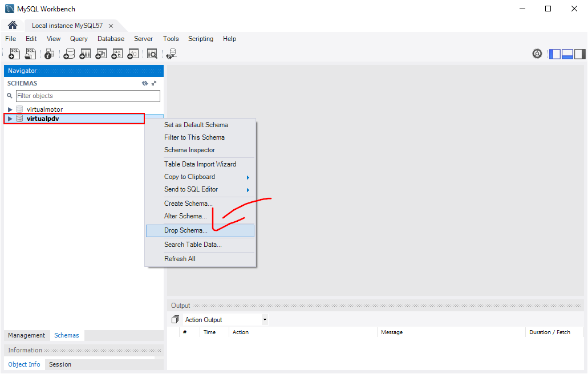Choose Drop Schema from context menu

click(x=200, y=230)
